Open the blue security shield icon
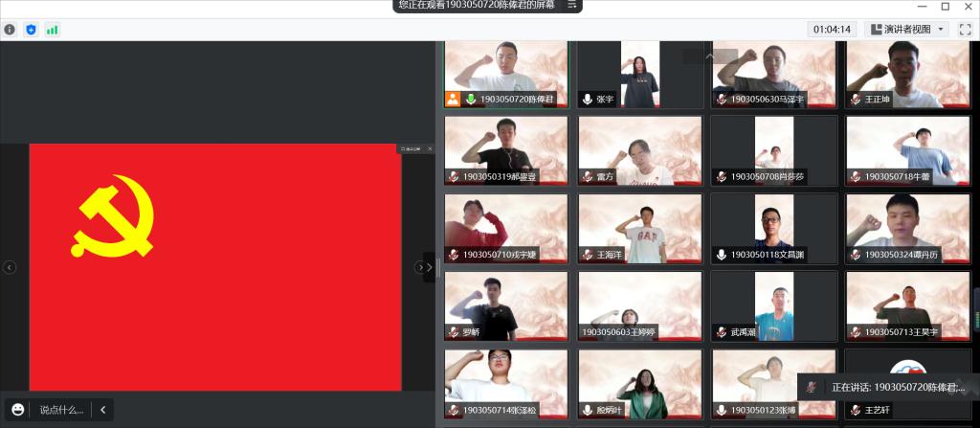This screenshot has height=428, width=980. point(31,30)
